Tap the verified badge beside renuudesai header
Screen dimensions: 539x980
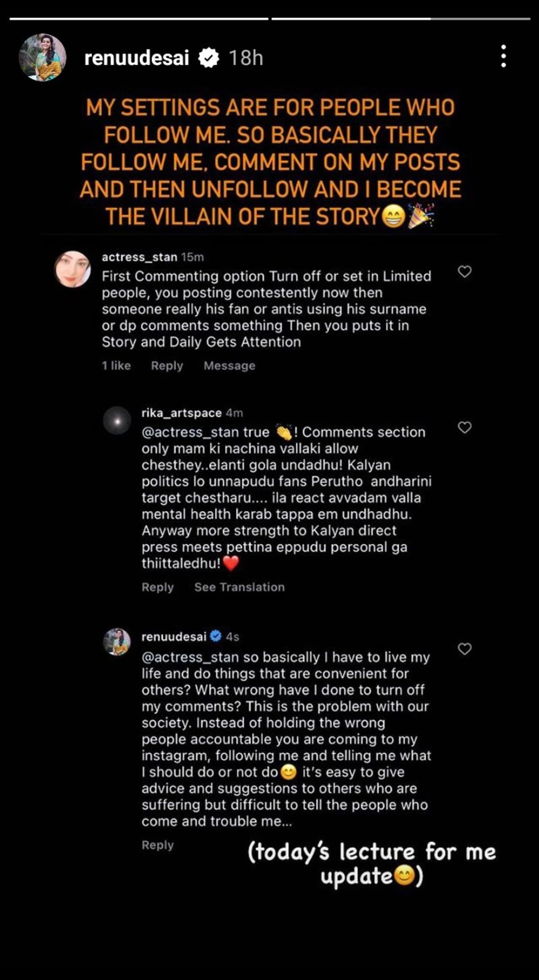click(208, 58)
